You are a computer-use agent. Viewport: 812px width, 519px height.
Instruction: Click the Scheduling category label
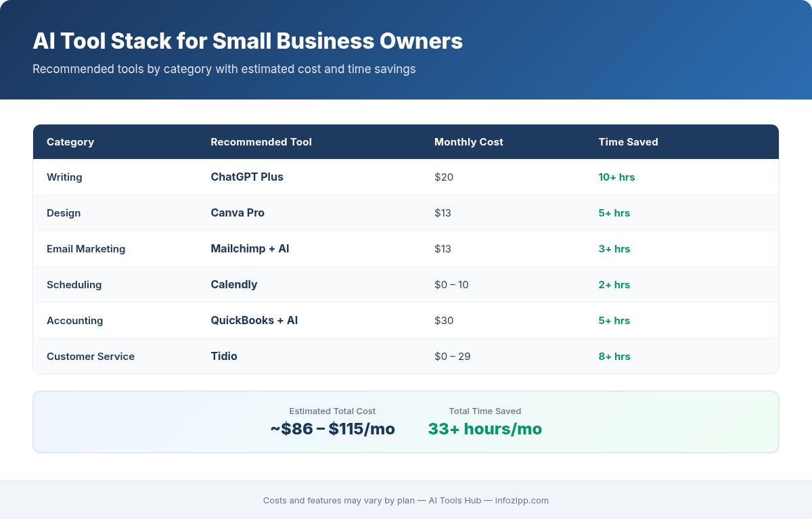pyautogui.click(x=74, y=284)
